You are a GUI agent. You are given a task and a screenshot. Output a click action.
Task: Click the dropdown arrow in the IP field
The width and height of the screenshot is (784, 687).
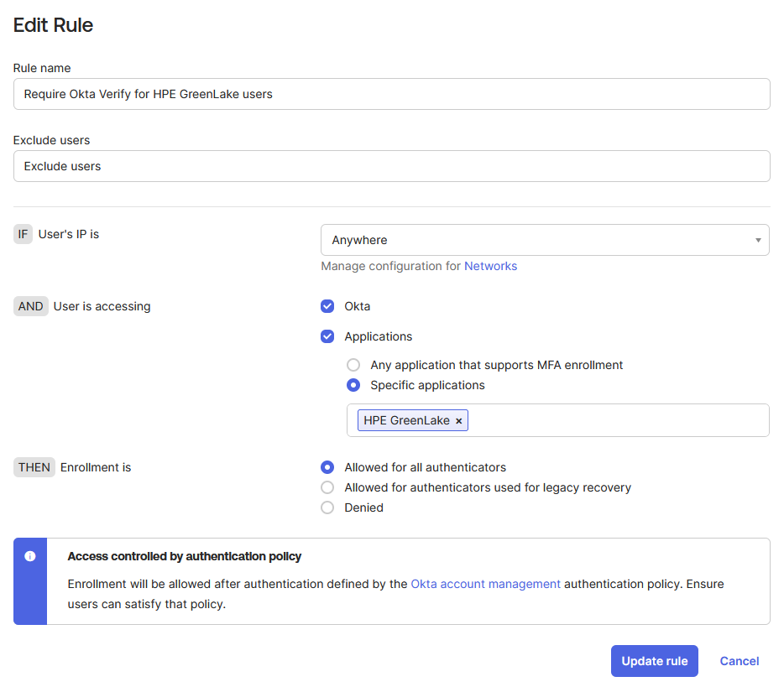(758, 241)
